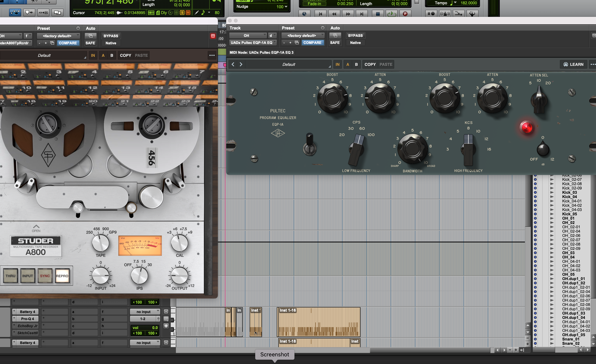596x364 pixels.
Task: Click previous preset arrow in Pultec plugin
Action: (233, 64)
